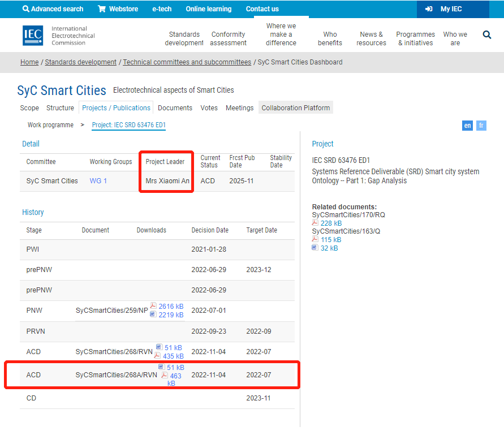
Task: Click the SyC Smart Cities heading
Action: (x=62, y=91)
